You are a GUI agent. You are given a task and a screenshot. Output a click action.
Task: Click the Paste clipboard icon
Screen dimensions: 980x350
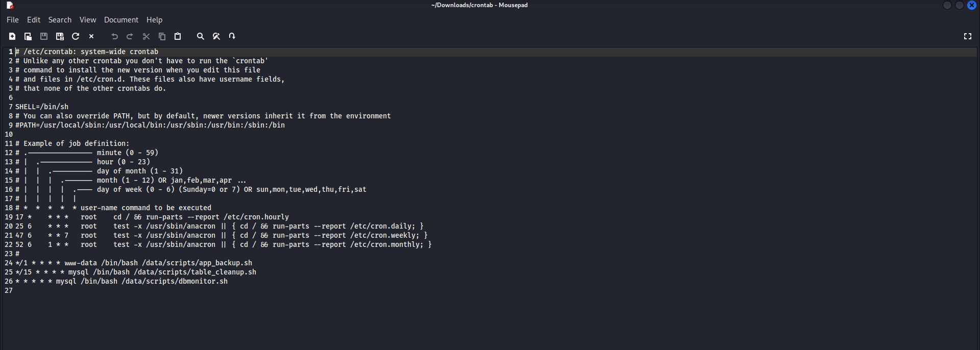[x=178, y=36]
